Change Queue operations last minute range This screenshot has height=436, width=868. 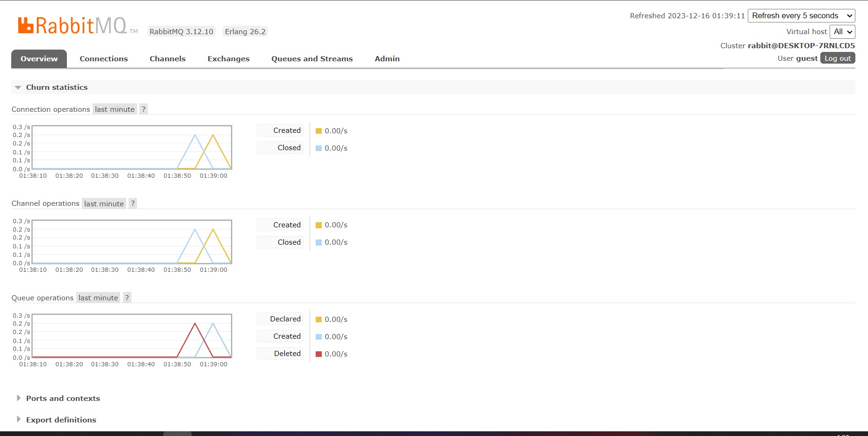point(98,298)
